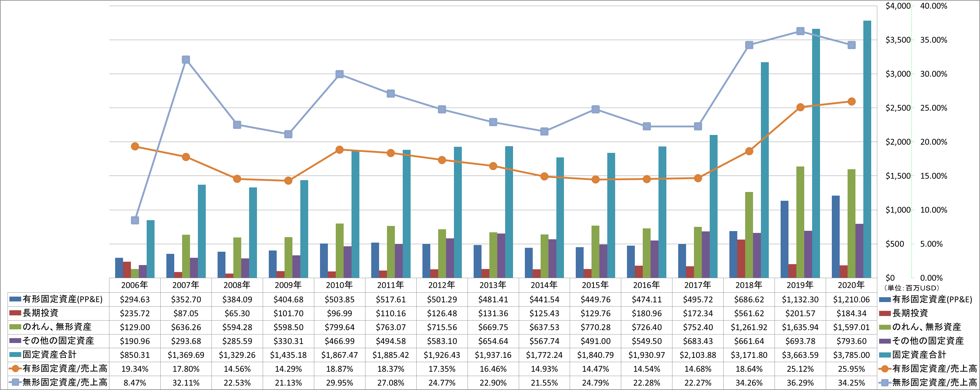Viewport: 980px width, 390px height.
Task: Click PP&E value $294.63
Action: 135,300
